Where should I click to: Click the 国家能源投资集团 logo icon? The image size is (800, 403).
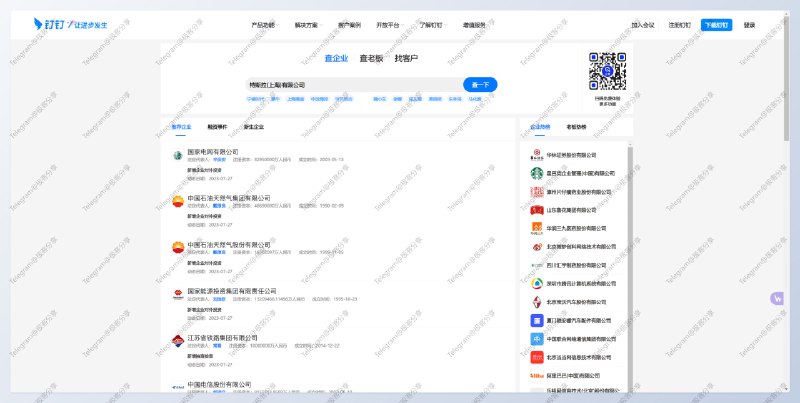coord(178,294)
